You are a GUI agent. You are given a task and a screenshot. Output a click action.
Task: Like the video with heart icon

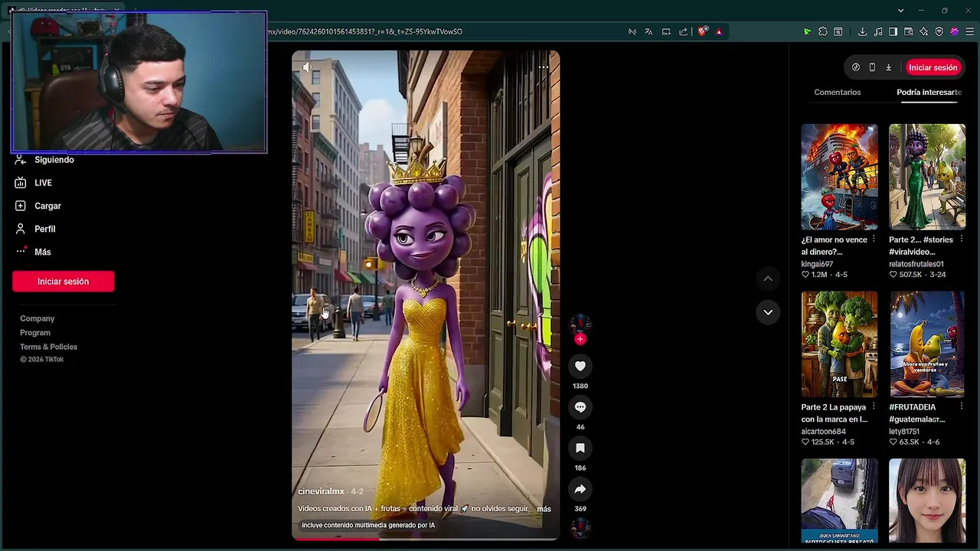(x=580, y=366)
